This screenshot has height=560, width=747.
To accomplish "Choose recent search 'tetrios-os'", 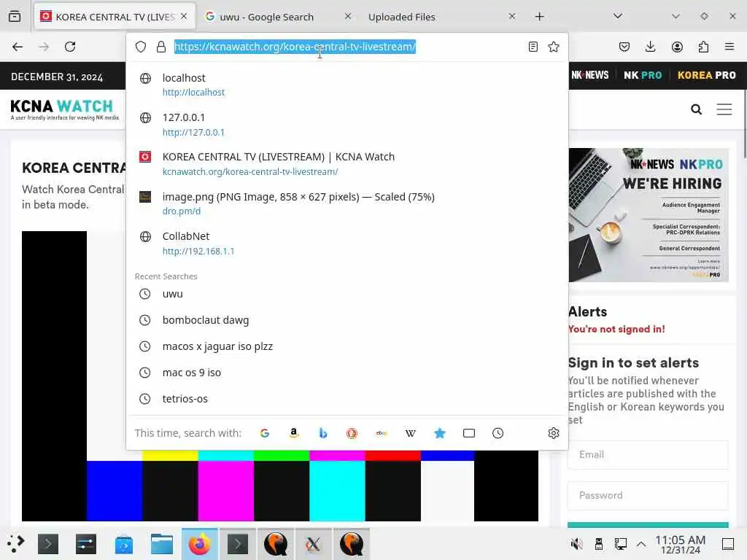I will (x=347, y=399).
